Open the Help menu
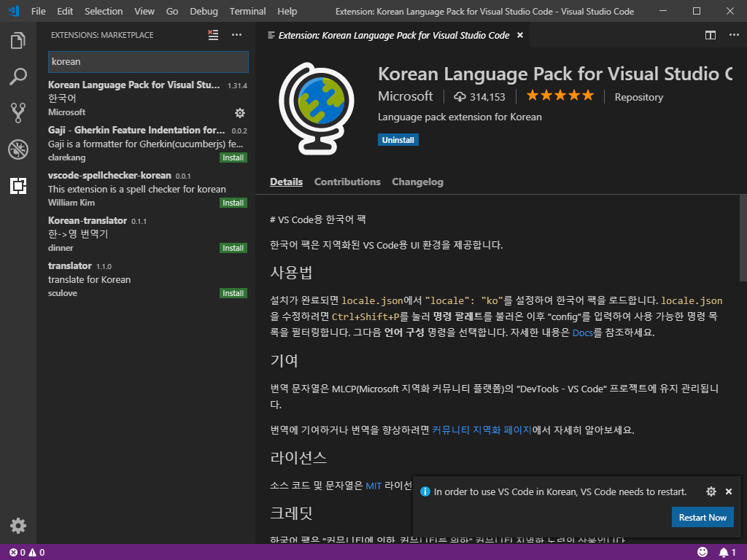This screenshot has width=747, height=560. (287, 11)
